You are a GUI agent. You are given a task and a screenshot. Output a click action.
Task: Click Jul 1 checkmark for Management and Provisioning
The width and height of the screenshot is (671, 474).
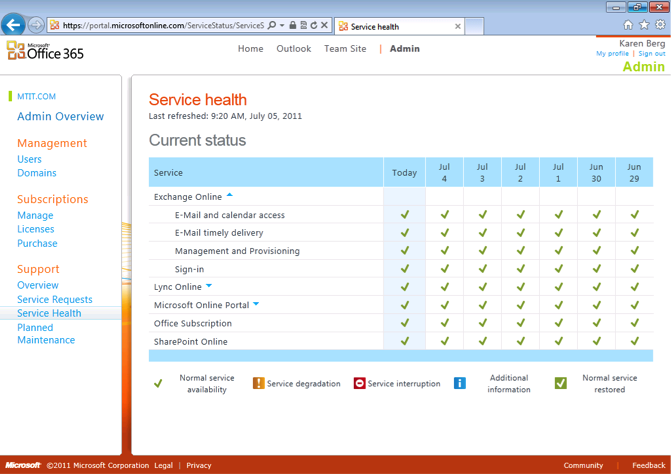558,251
